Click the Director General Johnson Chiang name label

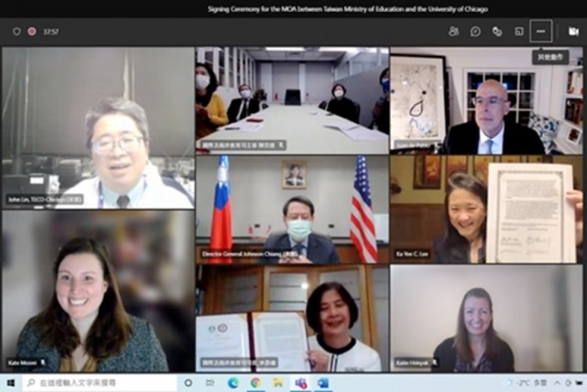click(x=250, y=254)
